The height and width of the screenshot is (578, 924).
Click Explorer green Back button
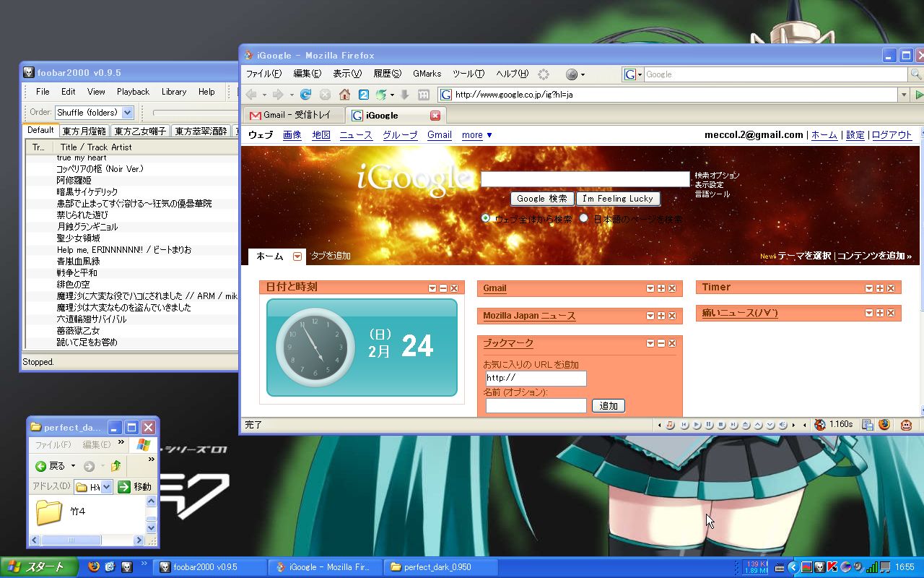pos(50,466)
